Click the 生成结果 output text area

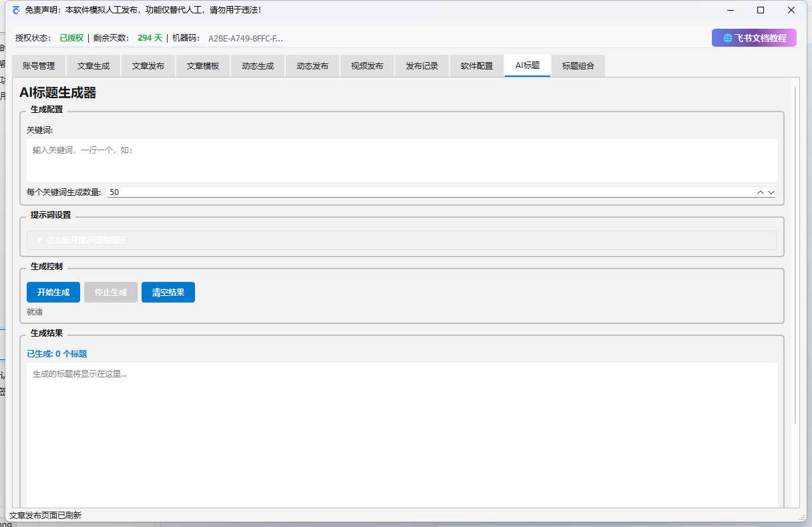[401, 434]
